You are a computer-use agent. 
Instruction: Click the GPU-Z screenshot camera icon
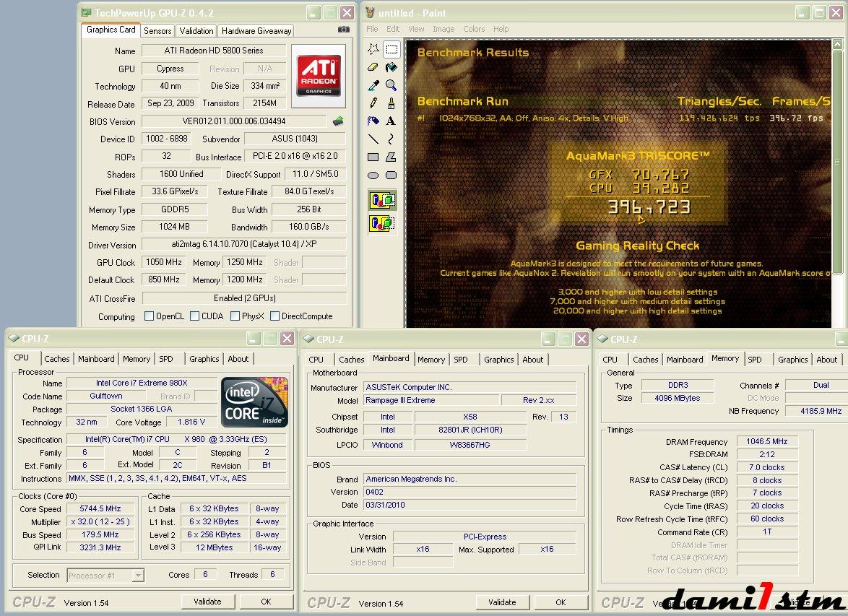[343, 30]
